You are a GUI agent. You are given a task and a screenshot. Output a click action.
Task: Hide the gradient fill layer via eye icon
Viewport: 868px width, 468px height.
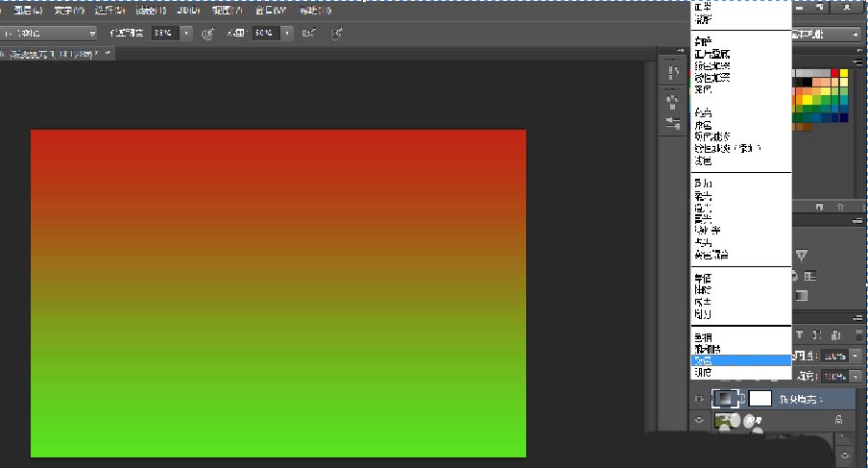click(x=698, y=397)
